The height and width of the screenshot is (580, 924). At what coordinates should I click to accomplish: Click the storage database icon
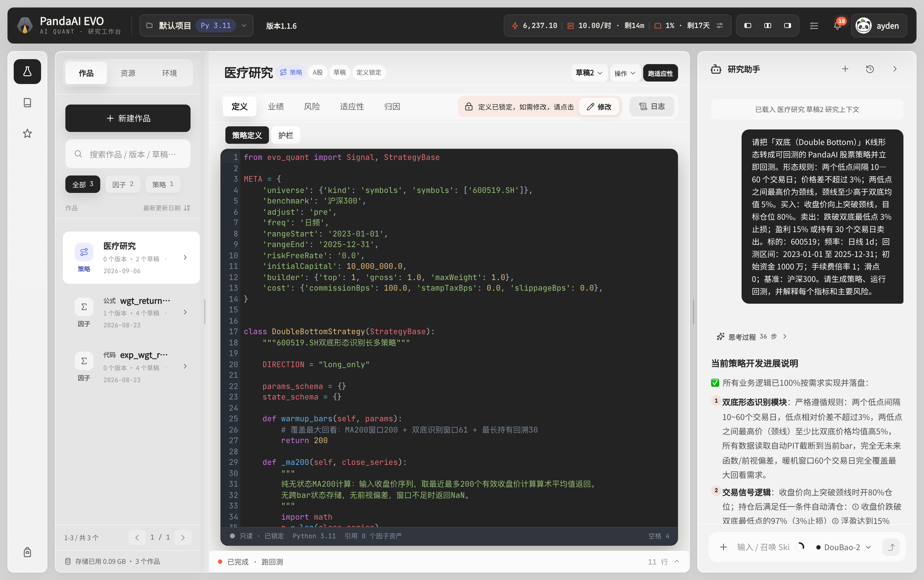68,561
